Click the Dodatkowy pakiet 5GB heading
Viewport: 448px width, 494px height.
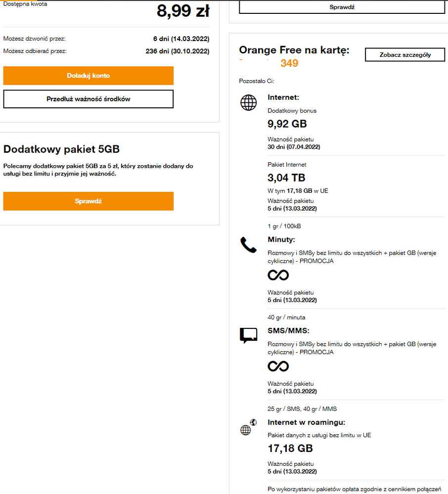click(61, 149)
